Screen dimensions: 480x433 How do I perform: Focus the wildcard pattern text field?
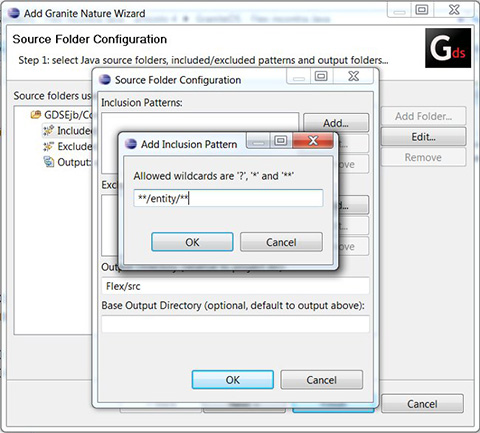tap(228, 198)
